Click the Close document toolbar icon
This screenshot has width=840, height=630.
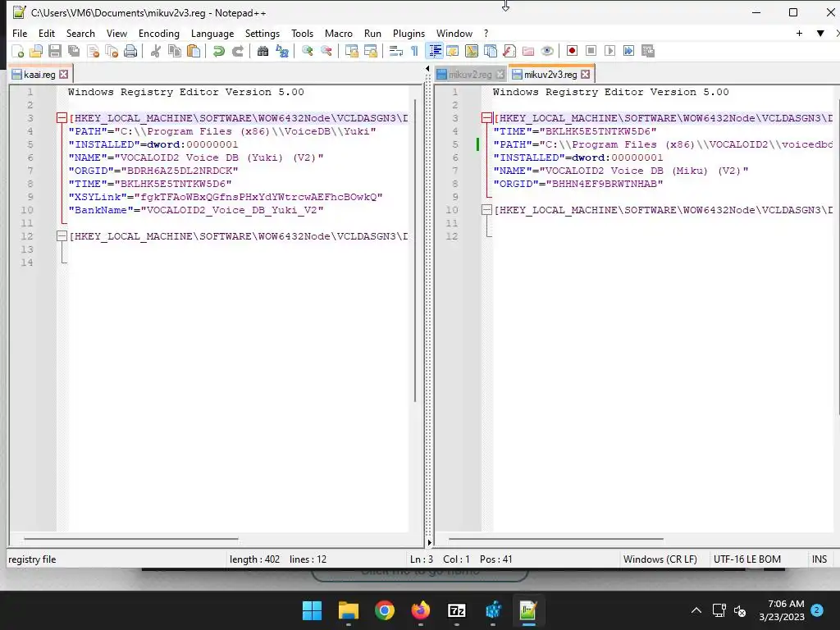tap(93, 51)
